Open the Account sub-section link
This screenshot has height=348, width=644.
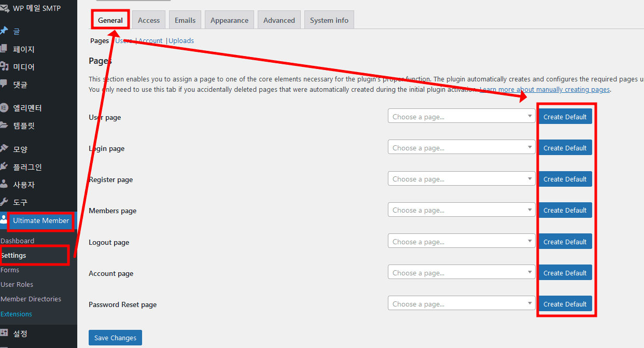[150, 40]
